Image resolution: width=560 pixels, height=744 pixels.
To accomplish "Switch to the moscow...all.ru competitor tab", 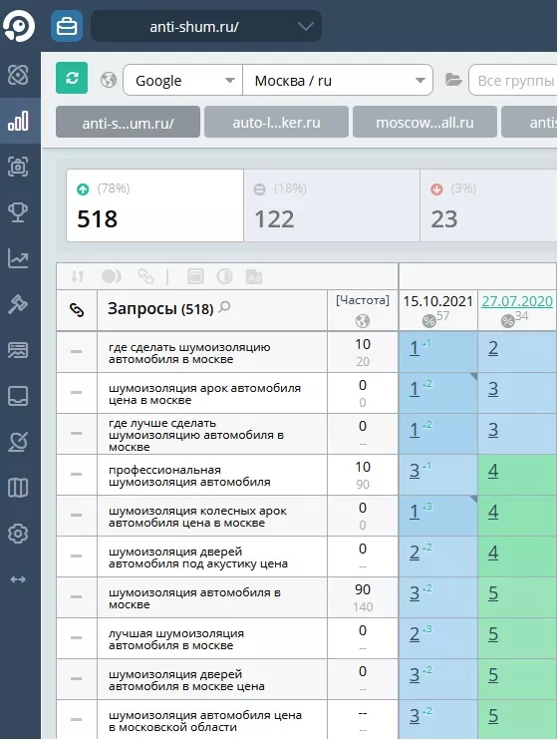I will click(424, 123).
